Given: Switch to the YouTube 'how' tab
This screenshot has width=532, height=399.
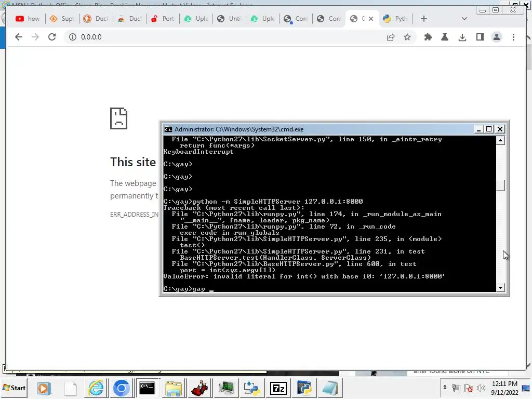Looking at the screenshot, I should pos(28,19).
